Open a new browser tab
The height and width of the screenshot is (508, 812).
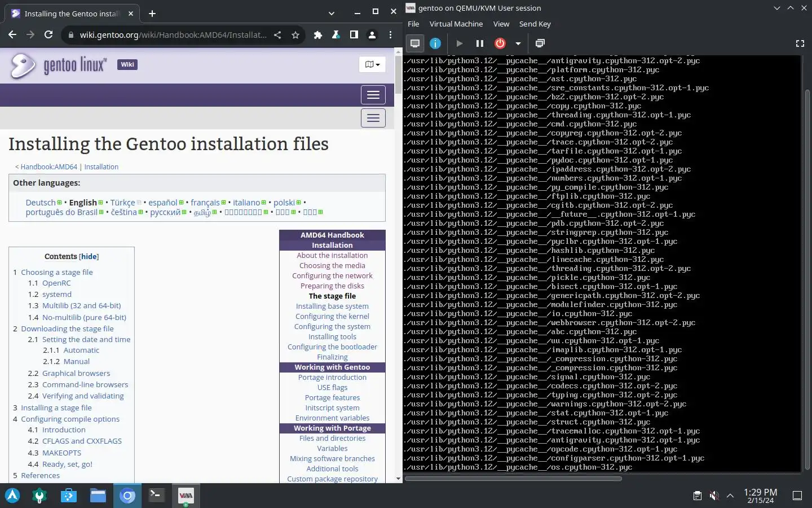[152, 14]
